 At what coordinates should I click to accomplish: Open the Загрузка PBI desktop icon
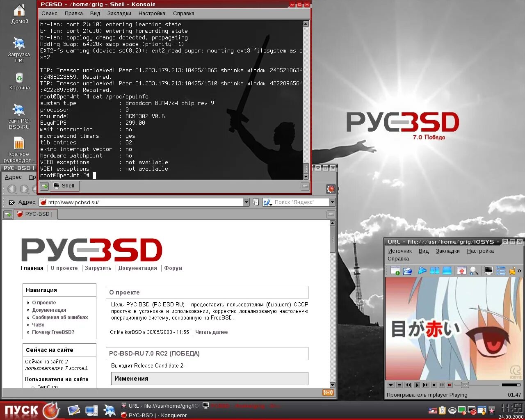point(19,50)
